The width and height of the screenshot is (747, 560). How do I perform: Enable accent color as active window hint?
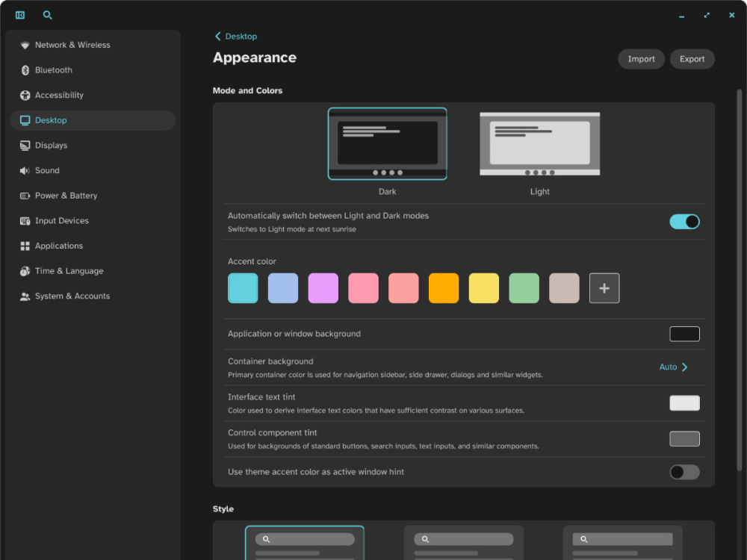pyautogui.click(x=684, y=472)
